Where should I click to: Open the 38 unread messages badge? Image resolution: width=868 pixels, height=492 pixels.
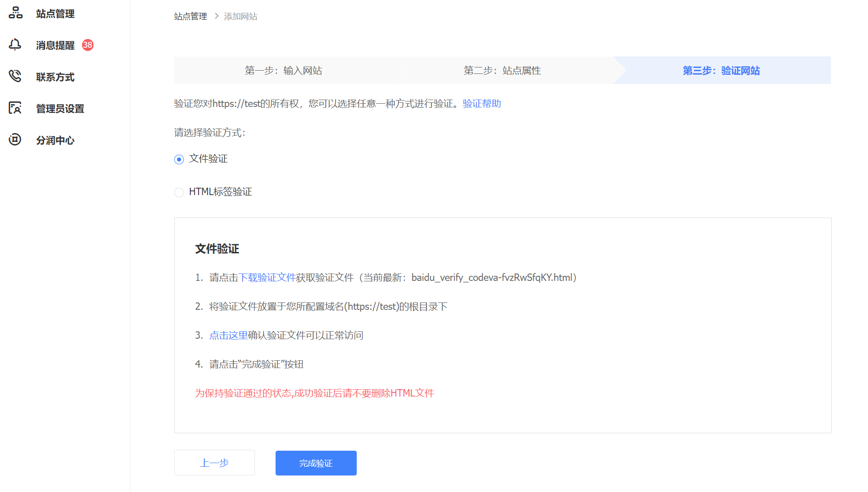click(x=88, y=45)
